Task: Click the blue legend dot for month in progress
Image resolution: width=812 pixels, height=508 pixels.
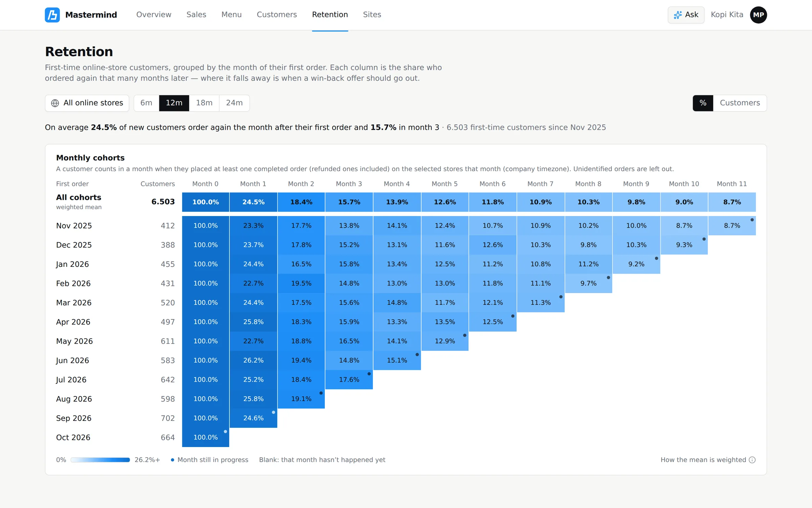Action: pos(173,460)
